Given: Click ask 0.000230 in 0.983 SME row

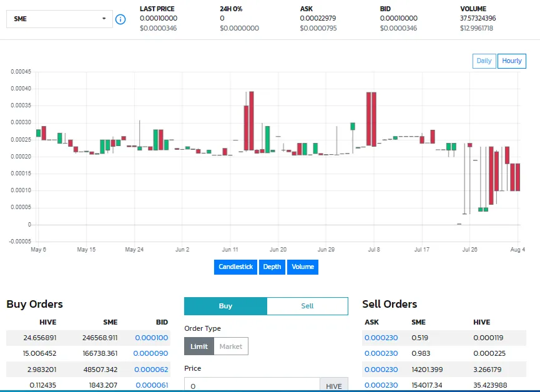Looking at the screenshot, I should pyautogui.click(x=381, y=353).
